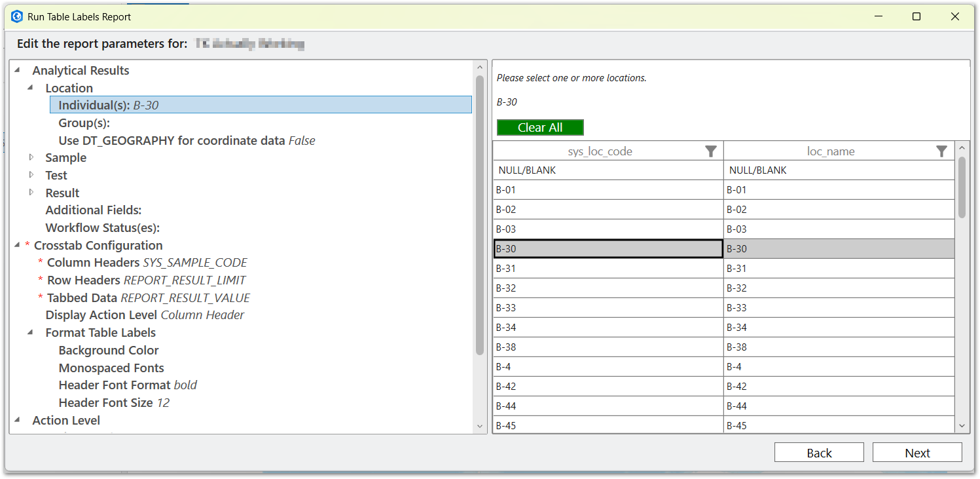The width and height of the screenshot is (980, 479).
Task: Collapse the Format Table Labels node
Action: click(x=30, y=332)
